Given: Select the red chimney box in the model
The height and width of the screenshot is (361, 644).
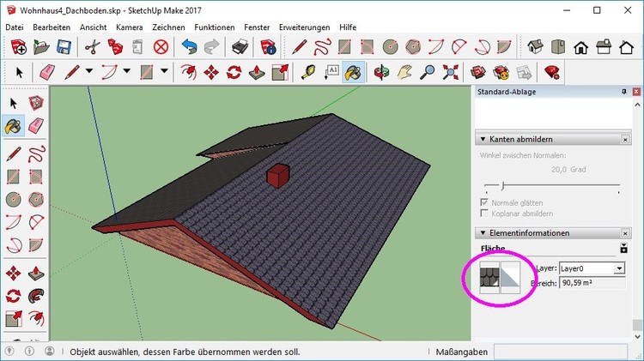Looking at the screenshot, I should (x=278, y=176).
